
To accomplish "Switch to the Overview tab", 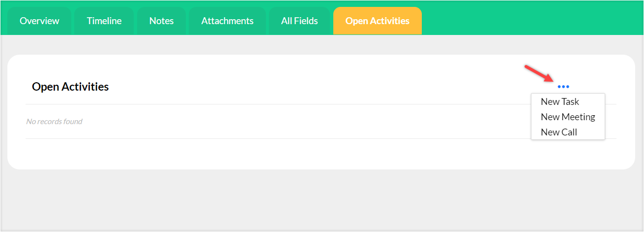I will click(x=39, y=21).
